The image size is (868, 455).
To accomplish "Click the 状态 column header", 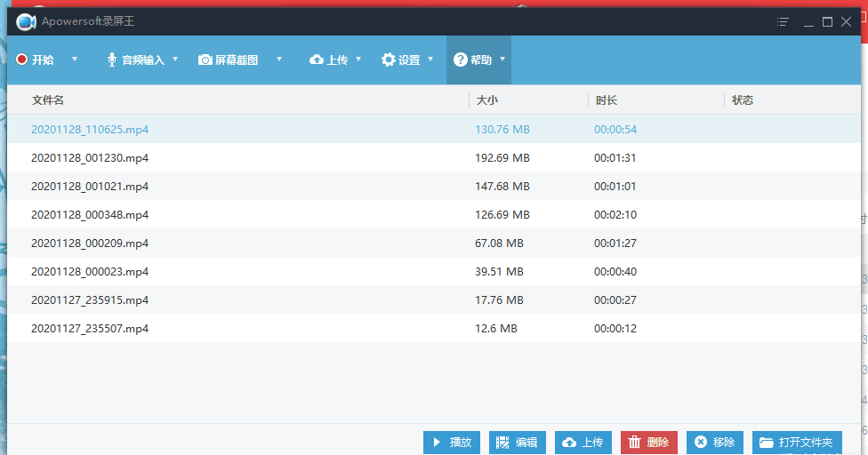I will pyautogui.click(x=743, y=100).
